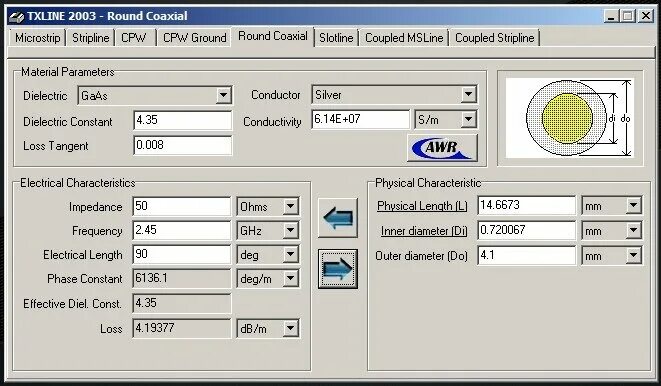661x386 pixels.
Task: Expand the Dielectric GaAs dropdown
Action: click(223, 95)
